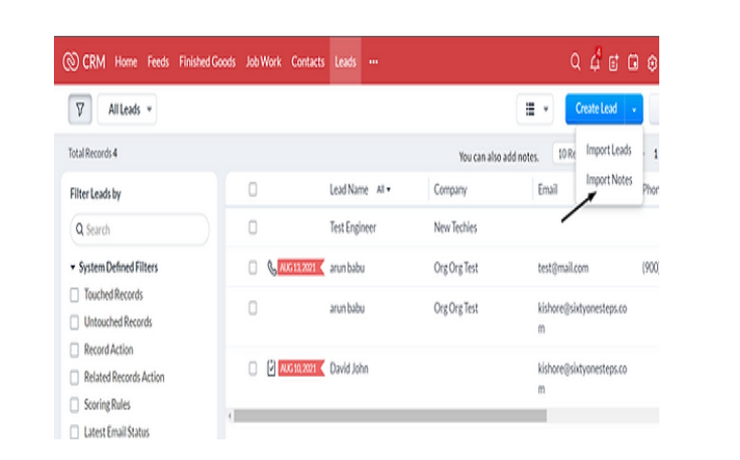Tick the select all leads checkbox

[253, 190]
